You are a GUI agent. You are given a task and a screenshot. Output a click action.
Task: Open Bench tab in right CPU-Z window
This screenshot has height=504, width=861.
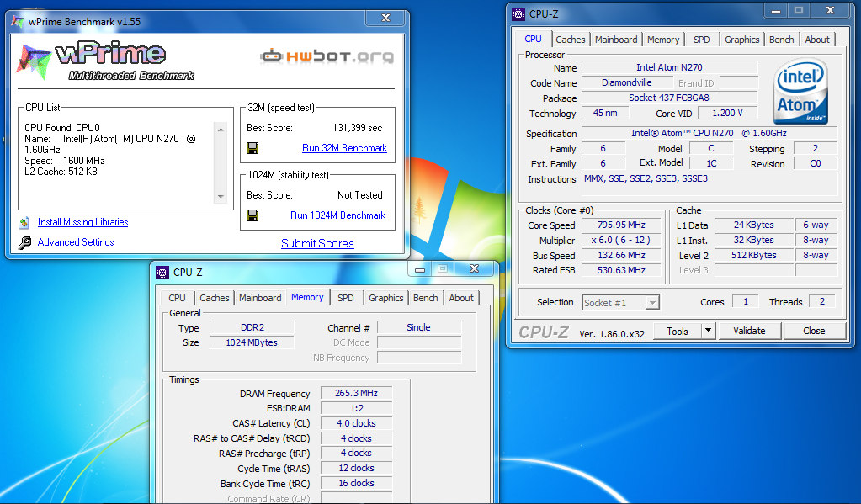[x=781, y=40]
